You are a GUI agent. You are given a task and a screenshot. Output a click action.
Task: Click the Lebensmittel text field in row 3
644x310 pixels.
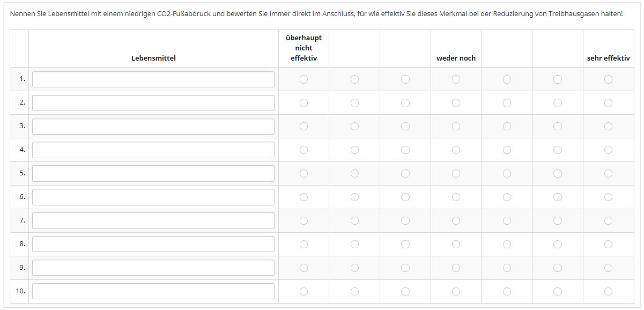153,127
